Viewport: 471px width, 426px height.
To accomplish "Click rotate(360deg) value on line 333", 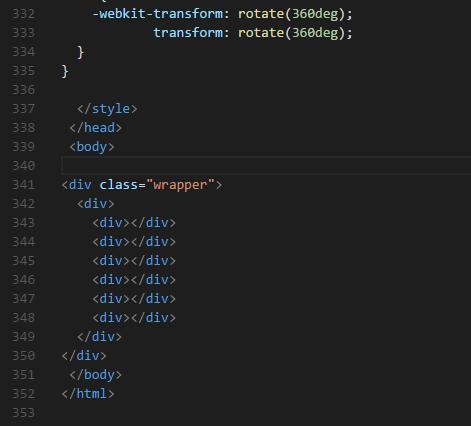I will [x=291, y=33].
